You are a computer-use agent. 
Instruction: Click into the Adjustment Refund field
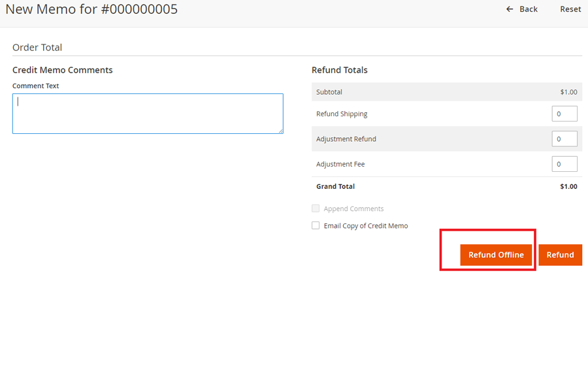(564, 139)
